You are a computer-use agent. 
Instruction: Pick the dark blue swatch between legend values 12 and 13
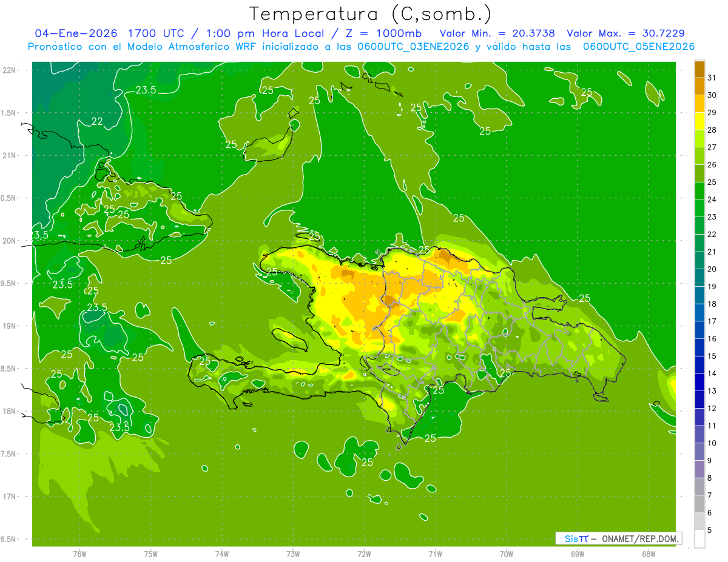pyautogui.click(x=700, y=400)
